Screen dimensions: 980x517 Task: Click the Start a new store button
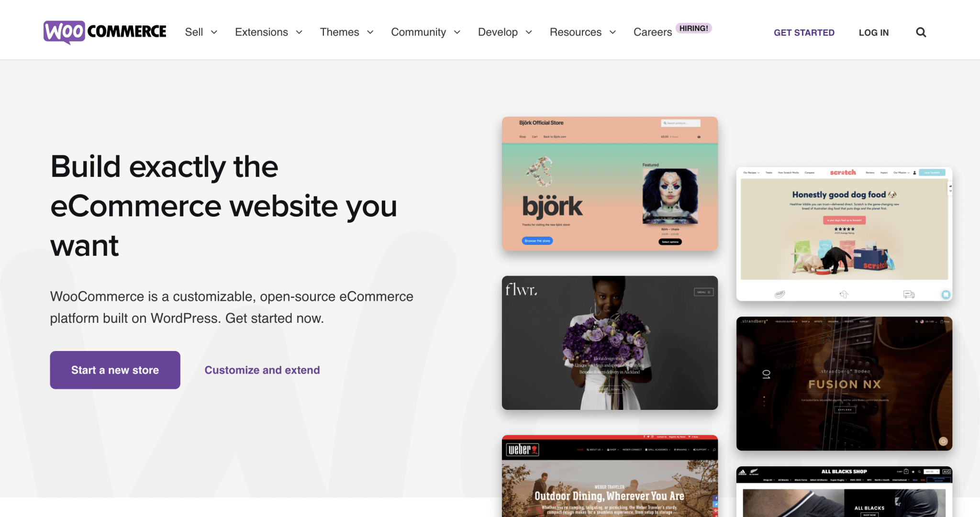(115, 370)
